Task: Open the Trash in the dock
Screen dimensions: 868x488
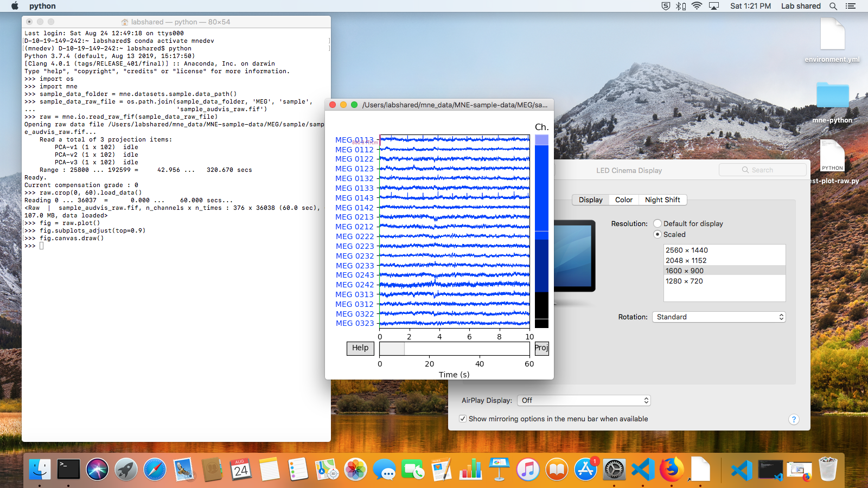Action: click(828, 470)
